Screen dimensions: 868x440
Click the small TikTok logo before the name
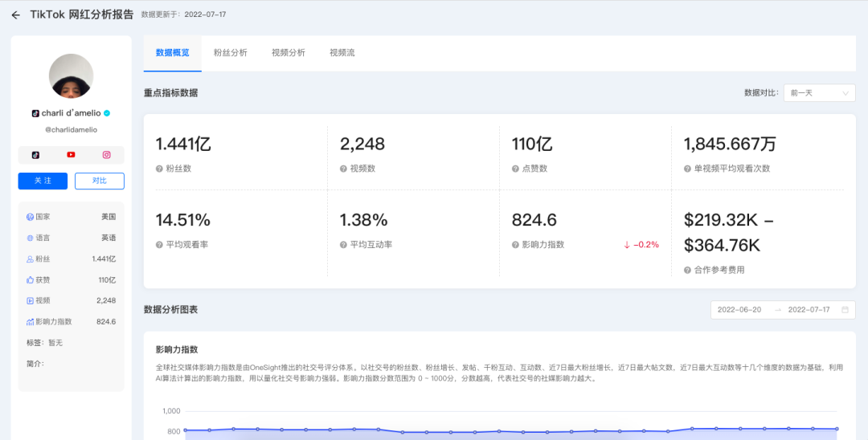(x=35, y=112)
